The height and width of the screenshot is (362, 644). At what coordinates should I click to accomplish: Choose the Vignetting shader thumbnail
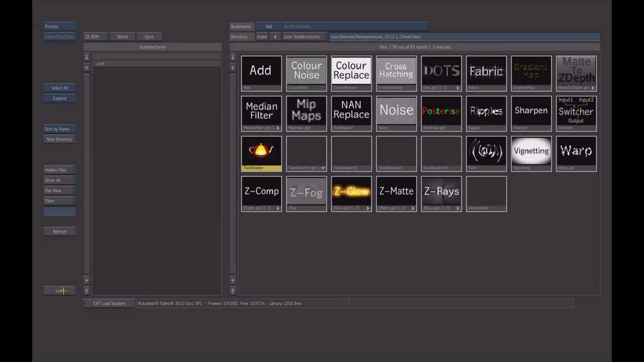click(x=531, y=154)
